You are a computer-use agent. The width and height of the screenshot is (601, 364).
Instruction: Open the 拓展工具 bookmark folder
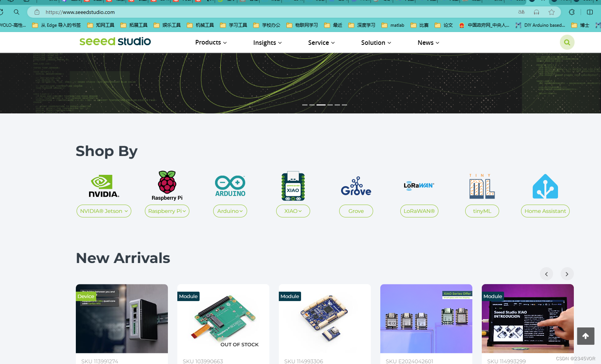[134, 25]
